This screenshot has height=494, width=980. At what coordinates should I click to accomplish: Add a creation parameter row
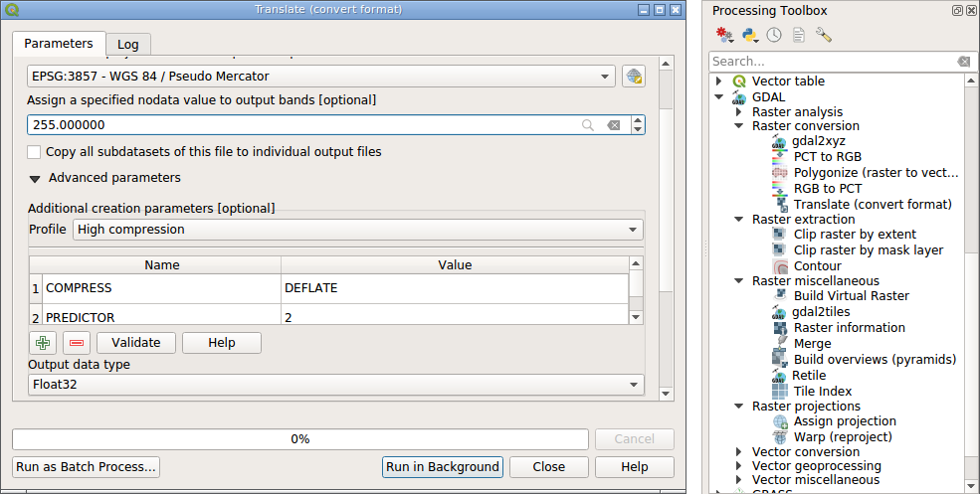(x=43, y=342)
